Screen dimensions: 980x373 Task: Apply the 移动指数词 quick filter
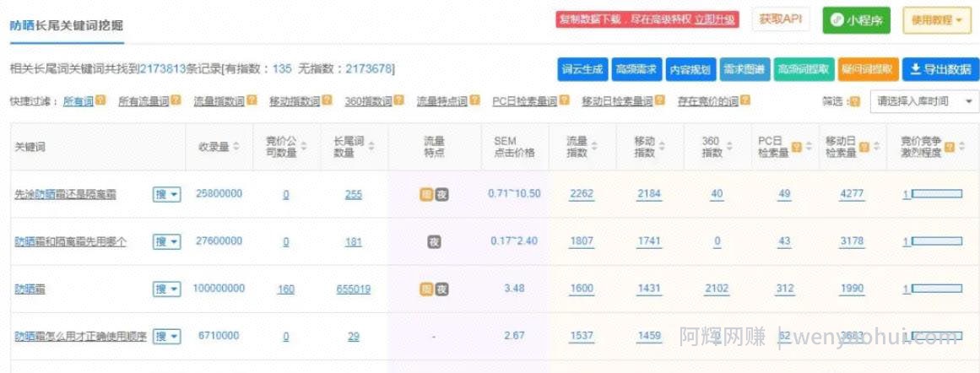click(x=295, y=100)
